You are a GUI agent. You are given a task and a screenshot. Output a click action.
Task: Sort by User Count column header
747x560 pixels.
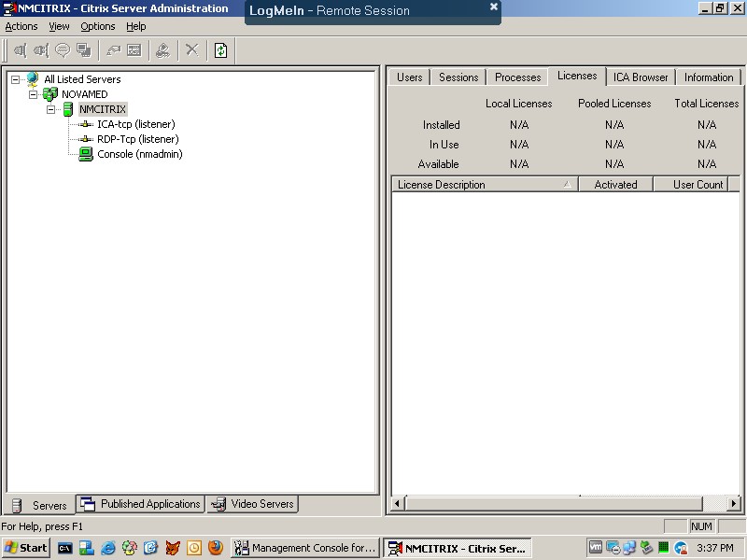(691, 184)
